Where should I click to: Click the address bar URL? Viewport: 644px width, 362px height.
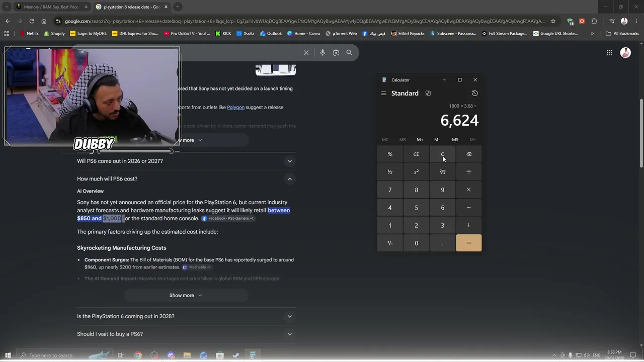click(x=304, y=21)
